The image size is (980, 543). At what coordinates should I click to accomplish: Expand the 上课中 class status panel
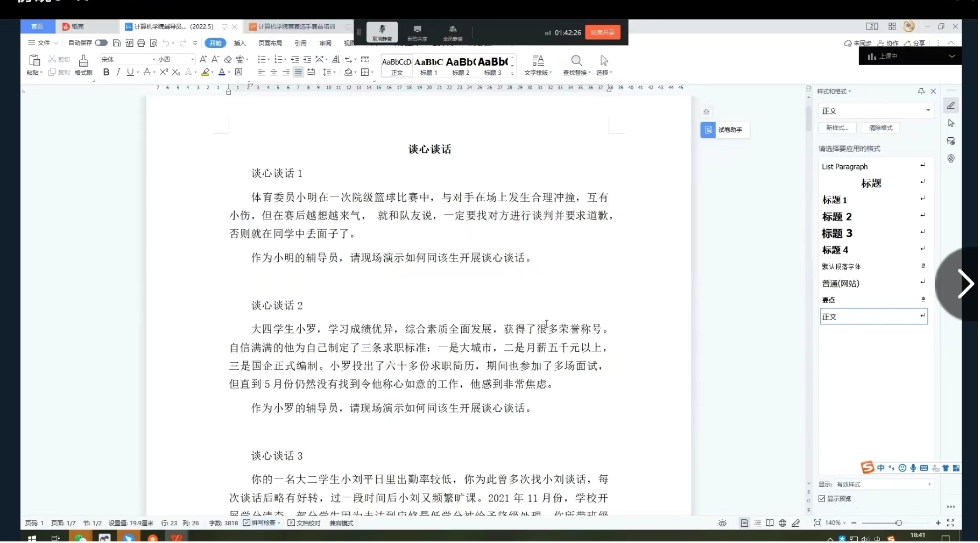click(x=951, y=56)
